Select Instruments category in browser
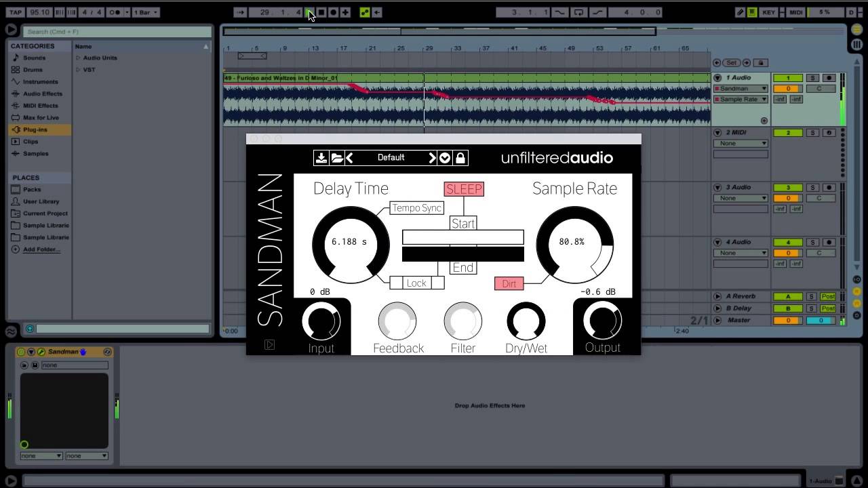868x488 pixels. [40, 82]
